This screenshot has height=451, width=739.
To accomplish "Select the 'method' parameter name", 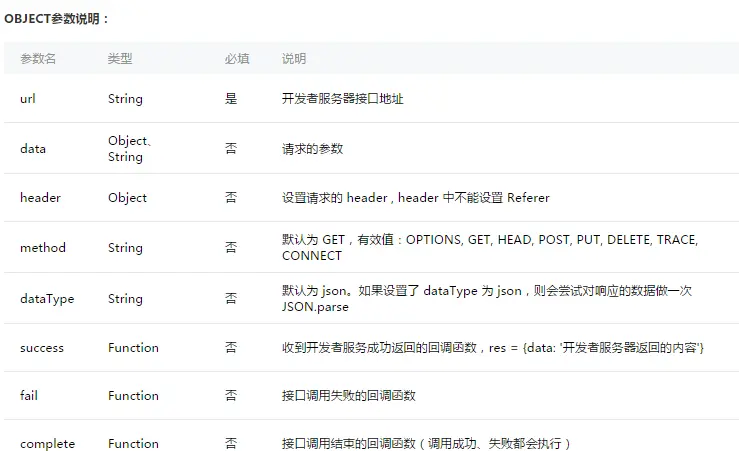I will tap(43, 247).
